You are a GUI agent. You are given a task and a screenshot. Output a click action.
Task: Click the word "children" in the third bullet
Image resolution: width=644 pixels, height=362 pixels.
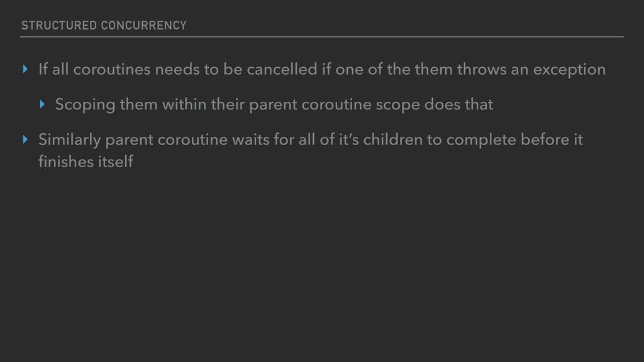click(x=392, y=140)
